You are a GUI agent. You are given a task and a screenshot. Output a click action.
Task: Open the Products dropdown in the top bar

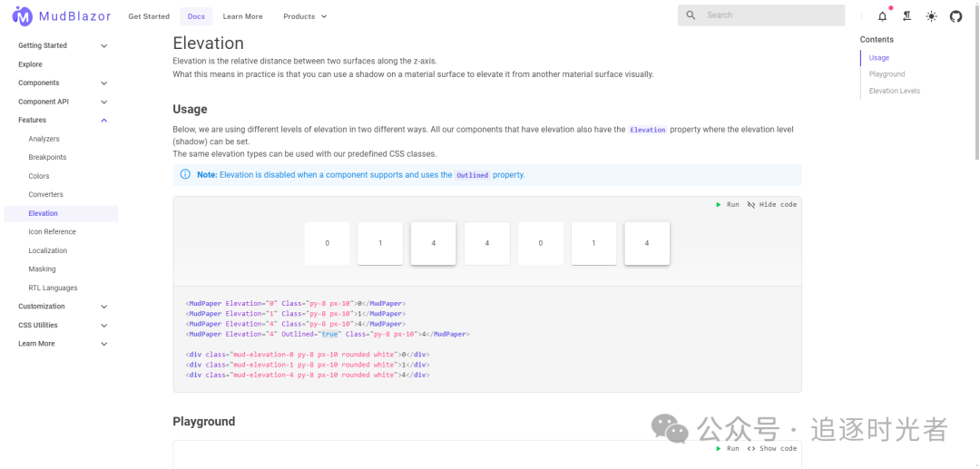point(305,16)
